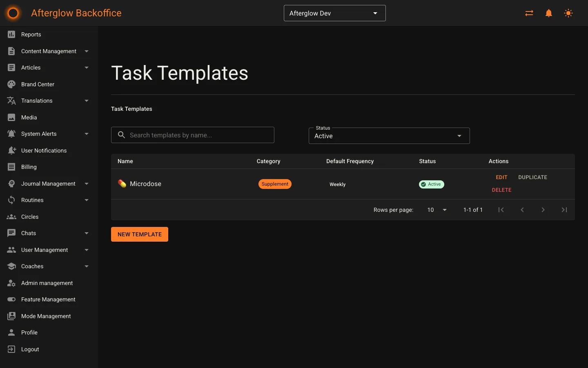588x368 pixels.
Task: Select the Media sidebar icon
Action: point(12,117)
